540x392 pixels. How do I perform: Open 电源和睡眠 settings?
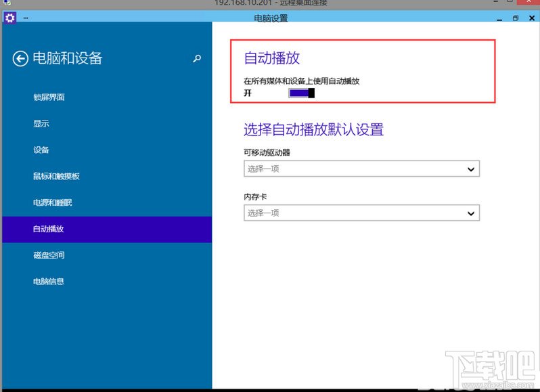click(x=52, y=203)
